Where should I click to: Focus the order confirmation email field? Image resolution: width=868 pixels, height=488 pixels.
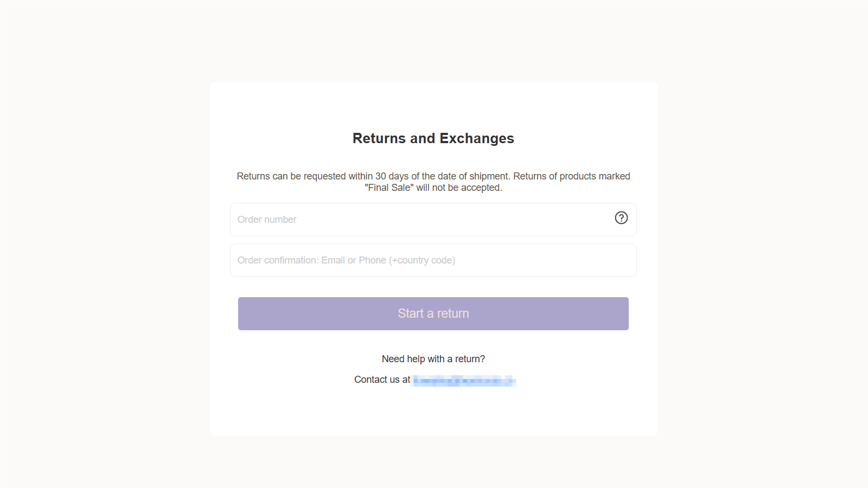380,260
